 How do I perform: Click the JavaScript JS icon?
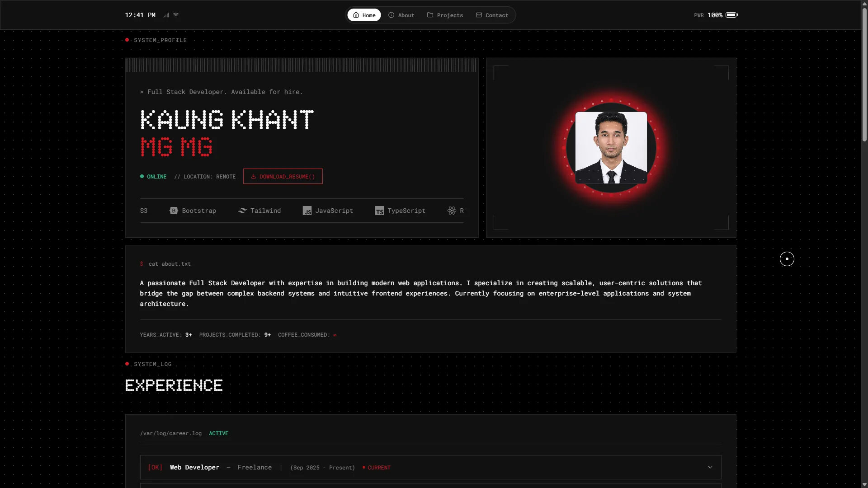click(x=307, y=211)
